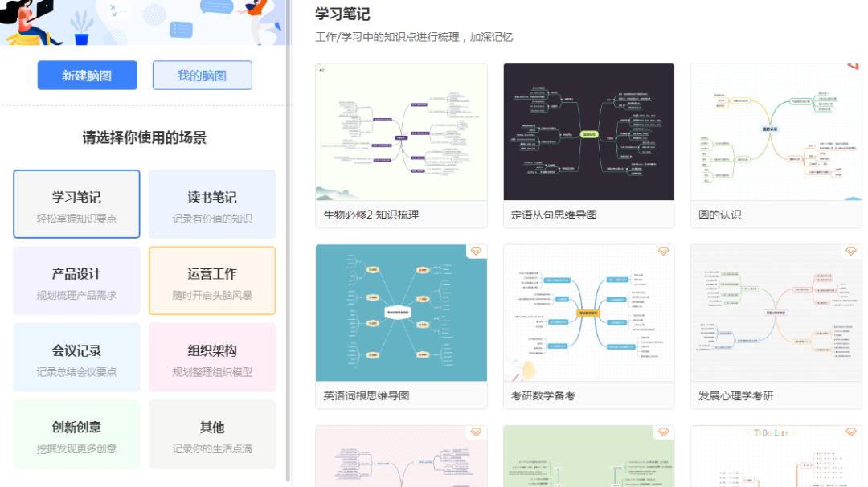Choose the 产品设计 scene
The height and width of the screenshot is (487, 868).
point(76,281)
